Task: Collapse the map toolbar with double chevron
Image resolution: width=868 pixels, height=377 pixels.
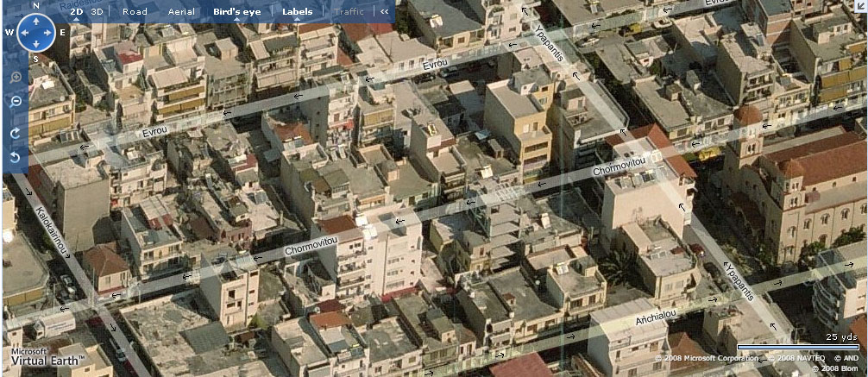Action: [x=384, y=12]
